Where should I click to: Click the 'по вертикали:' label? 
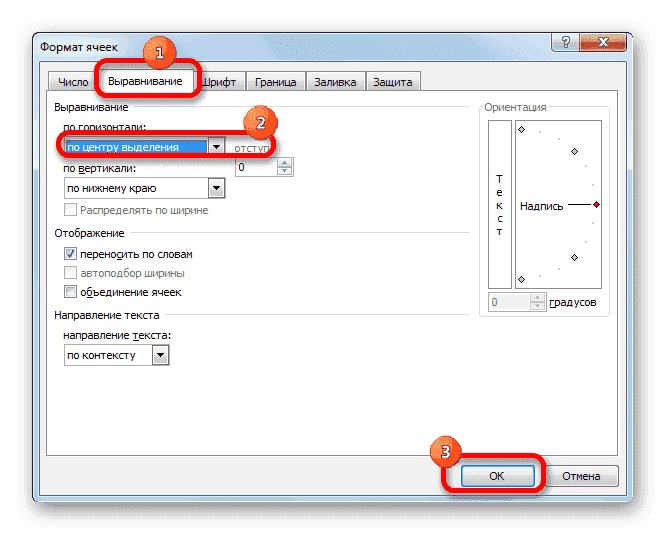click(99, 169)
